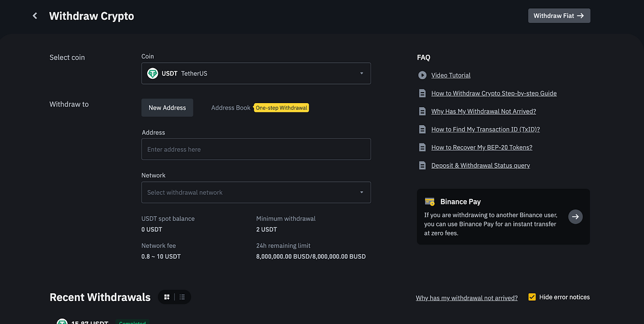Click the One-step Withdrawal yellow badge

282,108
